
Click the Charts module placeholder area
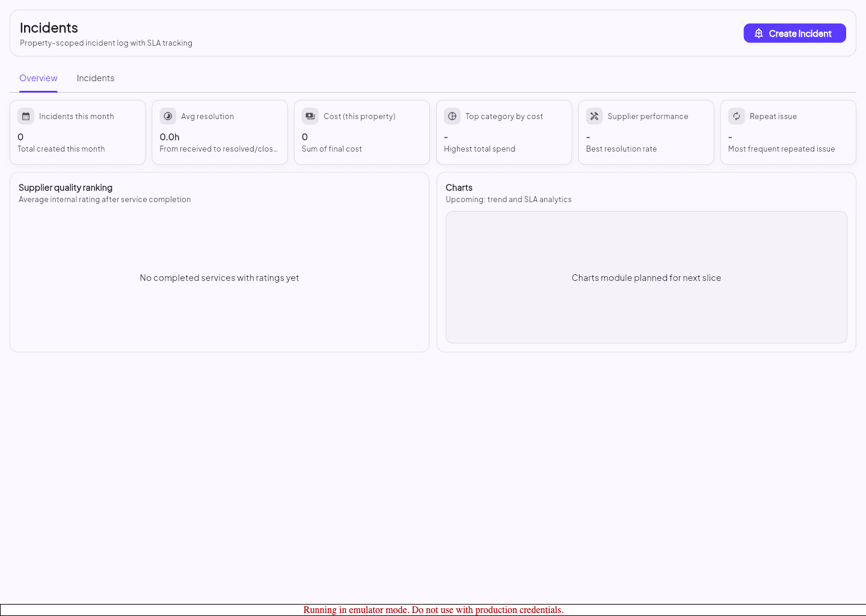(646, 277)
